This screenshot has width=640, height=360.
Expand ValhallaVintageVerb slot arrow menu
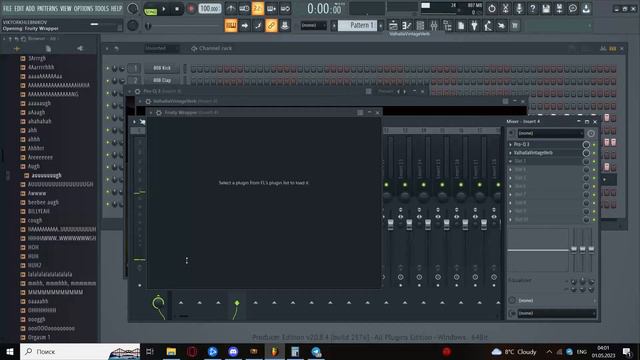click(x=511, y=153)
